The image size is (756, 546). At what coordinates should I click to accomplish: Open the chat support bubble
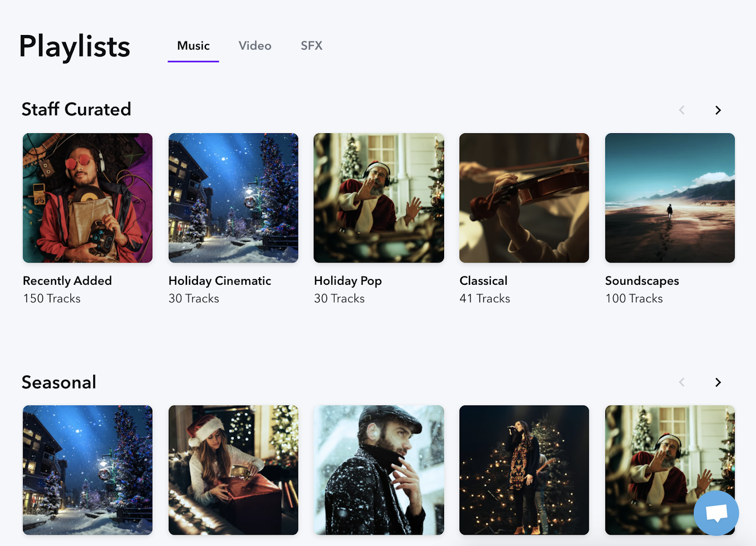click(x=716, y=514)
